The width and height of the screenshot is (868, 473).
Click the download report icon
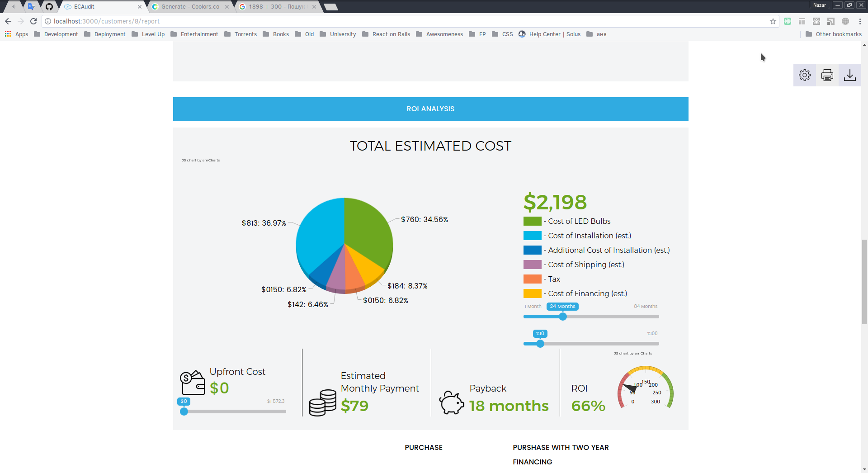tap(849, 75)
